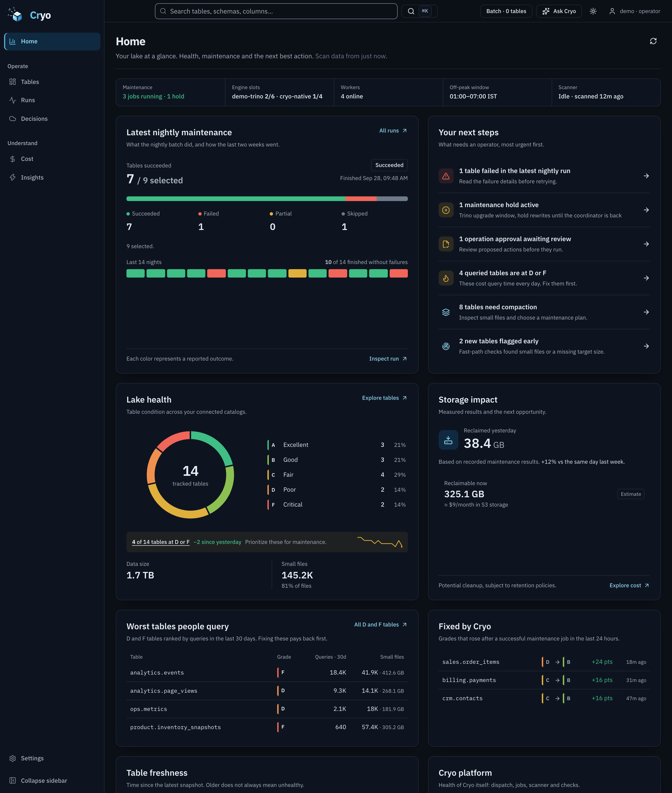Open Decisions in the sidebar
Viewport: 672px width, 793px height.
click(52, 119)
